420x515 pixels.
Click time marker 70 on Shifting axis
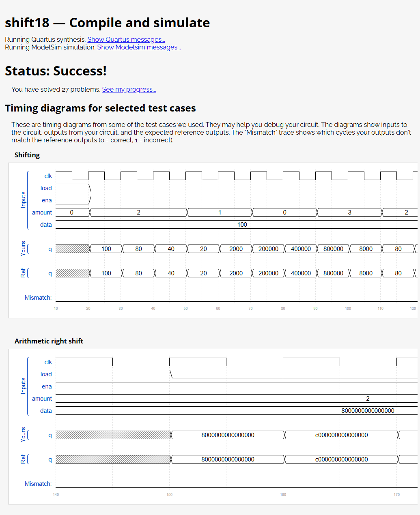pyautogui.click(x=250, y=309)
